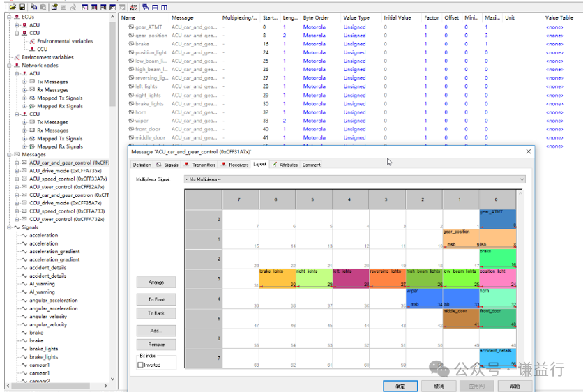Click the first view toolbar icon after the separator
583x392 pixels.
pyautogui.click(x=85, y=7)
